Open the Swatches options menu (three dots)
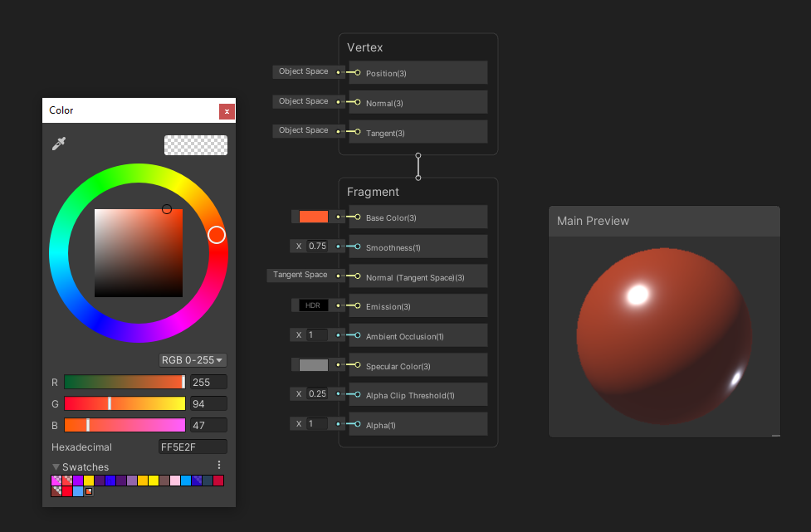This screenshot has height=532, width=811. pos(218,466)
